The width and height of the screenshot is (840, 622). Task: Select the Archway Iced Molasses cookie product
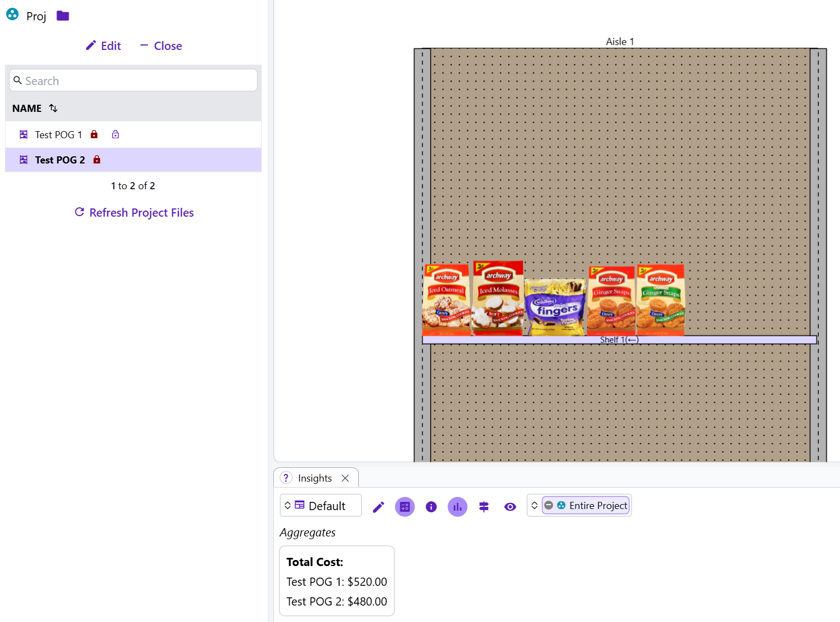pyautogui.click(x=498, y=298)
